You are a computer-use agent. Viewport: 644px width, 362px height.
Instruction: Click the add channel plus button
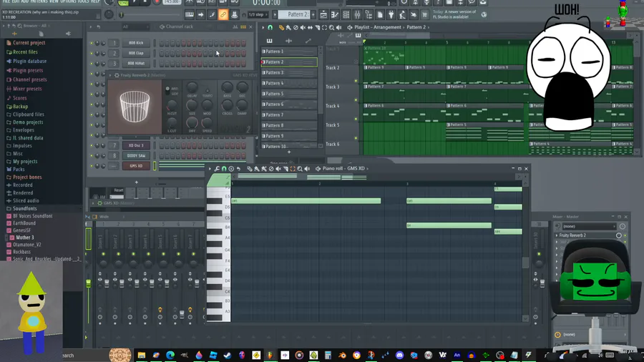point(137,182)
